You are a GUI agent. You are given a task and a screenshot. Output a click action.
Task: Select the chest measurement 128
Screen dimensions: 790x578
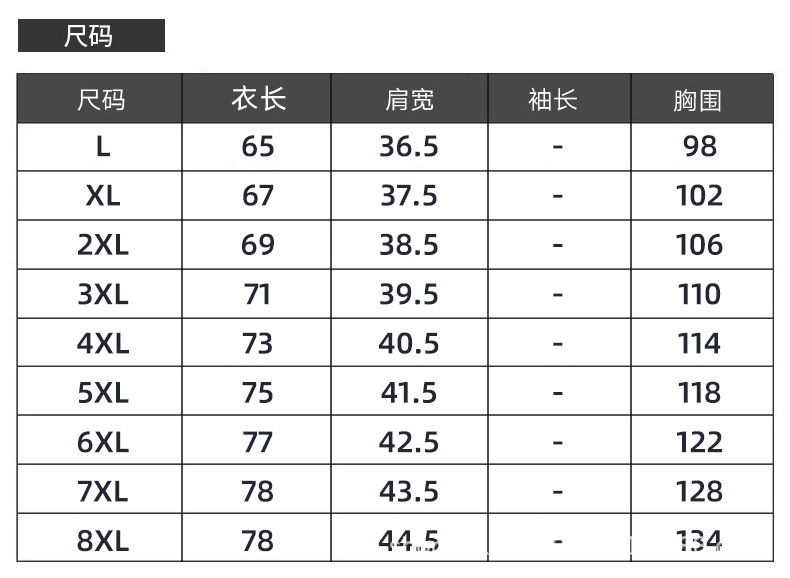[x=699, y=491]
